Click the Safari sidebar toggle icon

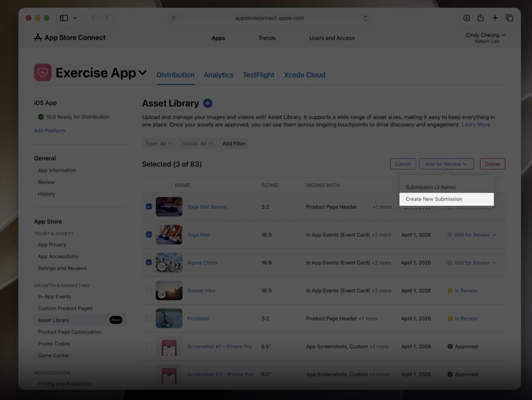coord(64,18)
